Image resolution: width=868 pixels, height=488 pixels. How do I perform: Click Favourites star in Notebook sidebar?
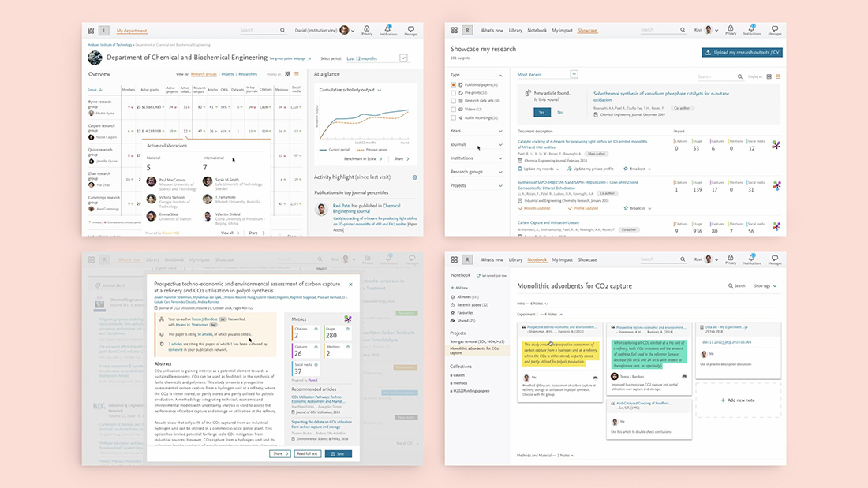tap(452, 313)
